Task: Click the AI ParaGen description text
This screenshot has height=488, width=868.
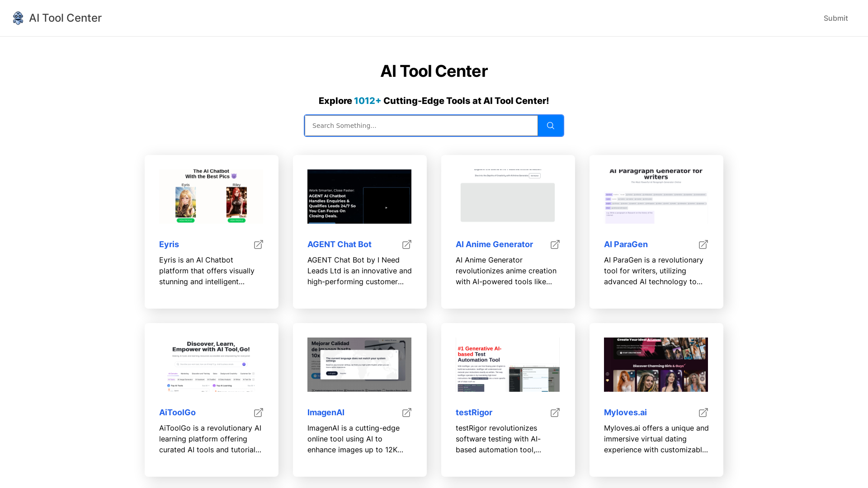Action: pos(654,271)
